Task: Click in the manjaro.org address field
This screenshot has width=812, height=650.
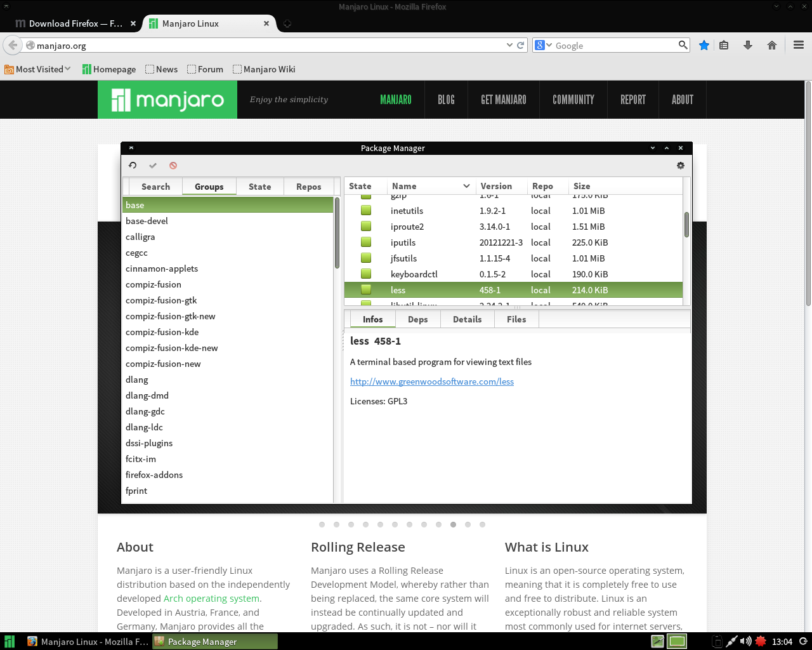Action: coord(270,45)
